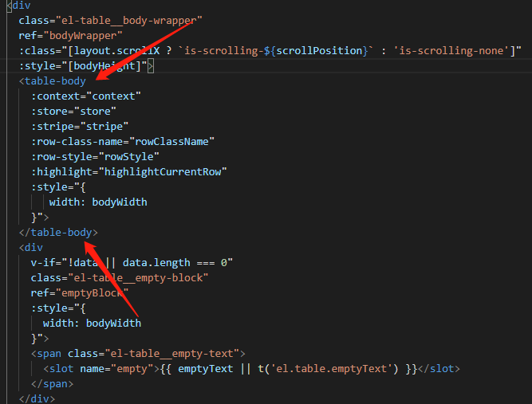Click the :style="{ line under :highlight
Image resolution: width=532 pixels, height=404 pixels.
(58, 186)
